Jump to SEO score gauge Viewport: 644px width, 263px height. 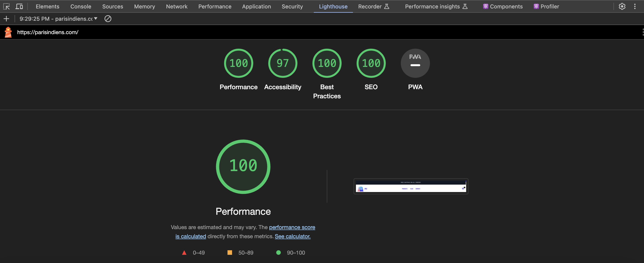click(371, 63)
